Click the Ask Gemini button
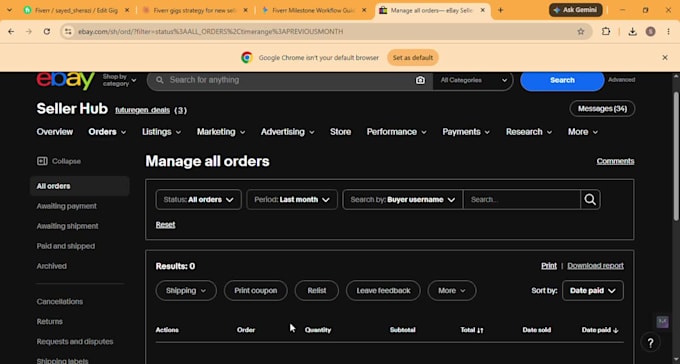Image resolution: width=680 pixels, height=364 pixels. click(575, 10)
